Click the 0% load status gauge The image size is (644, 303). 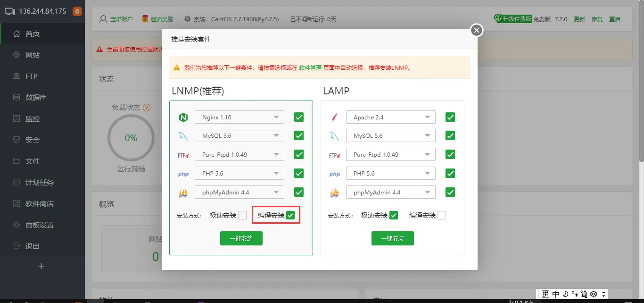point(131,138)
